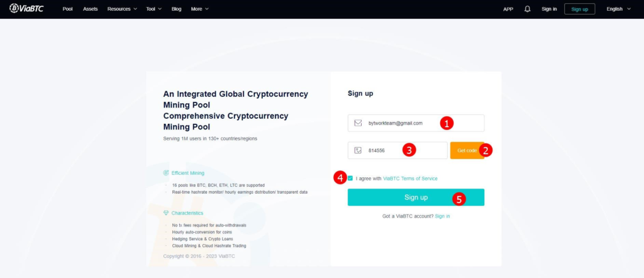This screenshot has width=644, height=278.
Task: Open the More dropdown menu
Action: tap(199, 9)
